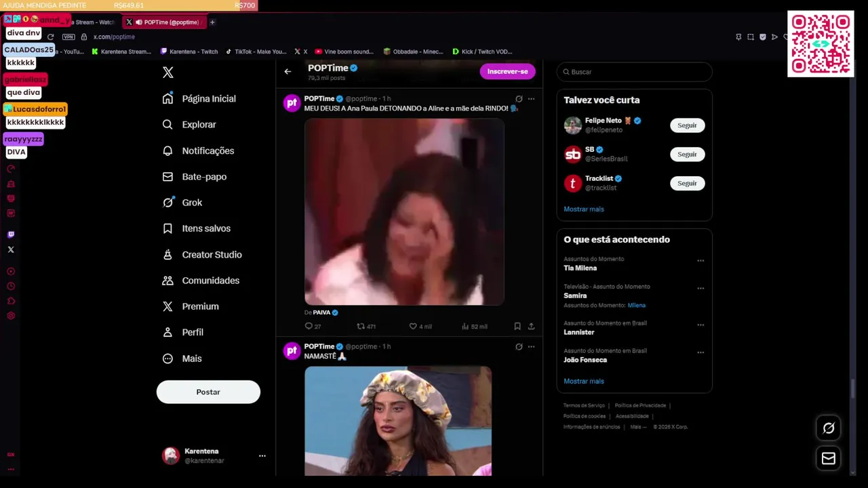Click the Buscar search field
Viewport: 868px width, 488px height.
pyautogui.click(x=635, y=72)
